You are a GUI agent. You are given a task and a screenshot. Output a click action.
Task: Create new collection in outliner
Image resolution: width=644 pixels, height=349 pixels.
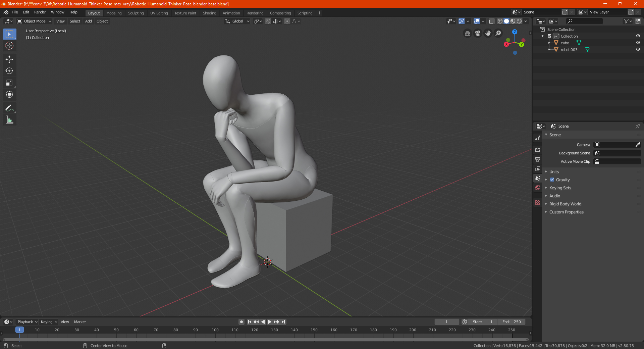(638, 21)
